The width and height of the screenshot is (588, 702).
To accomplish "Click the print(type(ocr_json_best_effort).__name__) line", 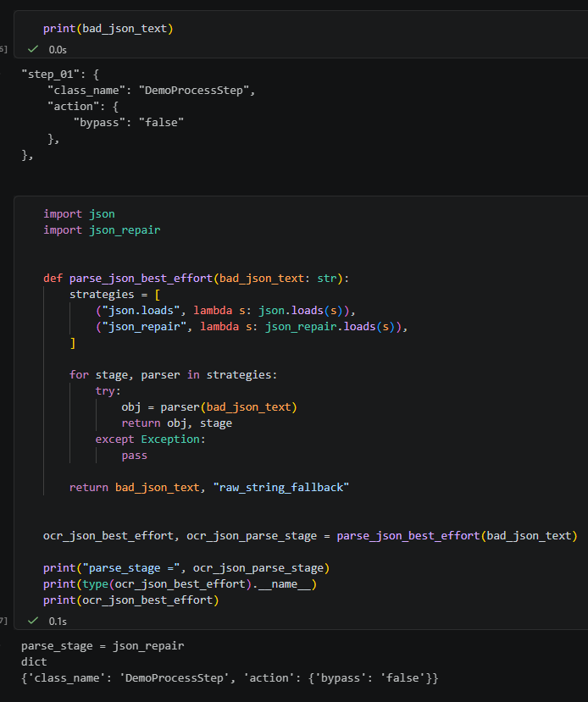I will (x=180, y=584).
